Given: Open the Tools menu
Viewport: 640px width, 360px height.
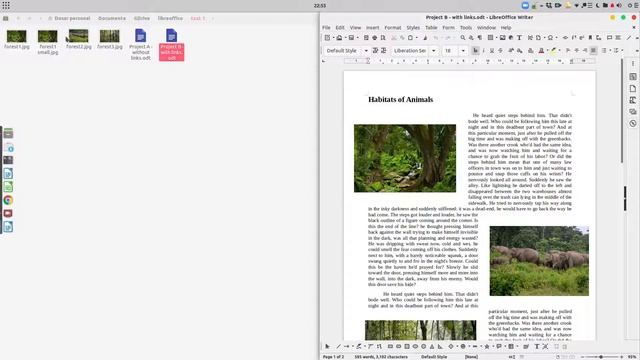Looking at the screenshot, I should pos(466,28).
